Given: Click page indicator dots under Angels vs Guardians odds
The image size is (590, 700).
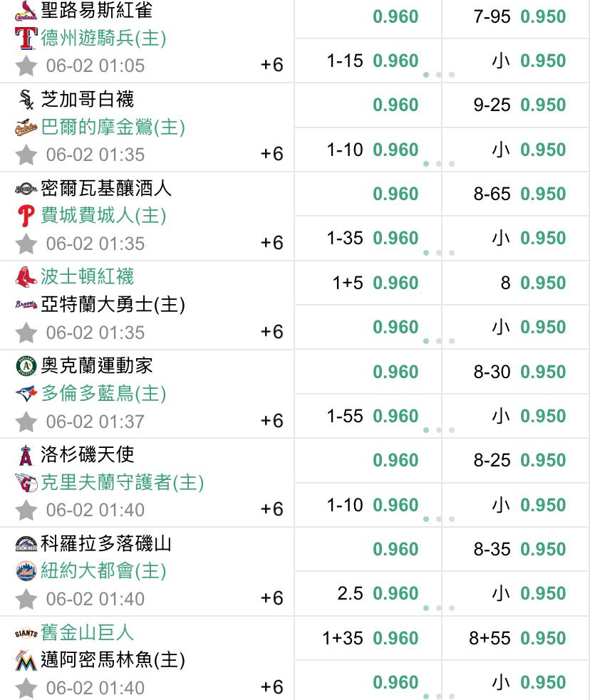Looking at the screenshot, I should 439,519.
